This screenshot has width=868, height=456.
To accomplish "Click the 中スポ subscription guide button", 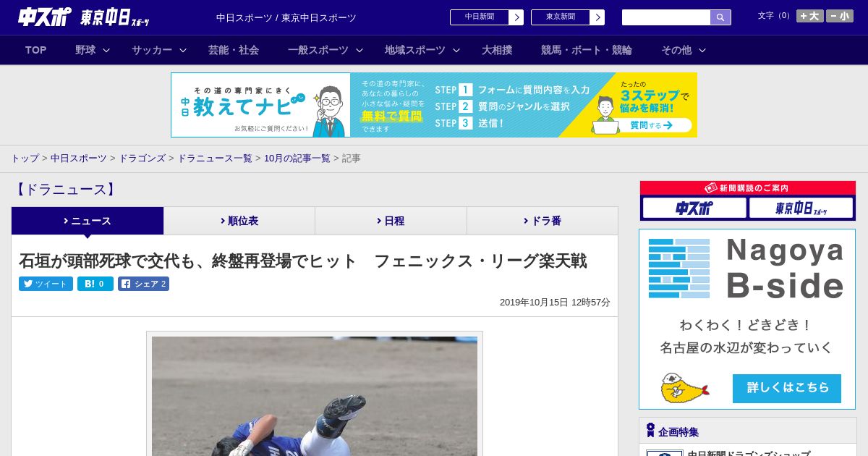I will (694, 208).
